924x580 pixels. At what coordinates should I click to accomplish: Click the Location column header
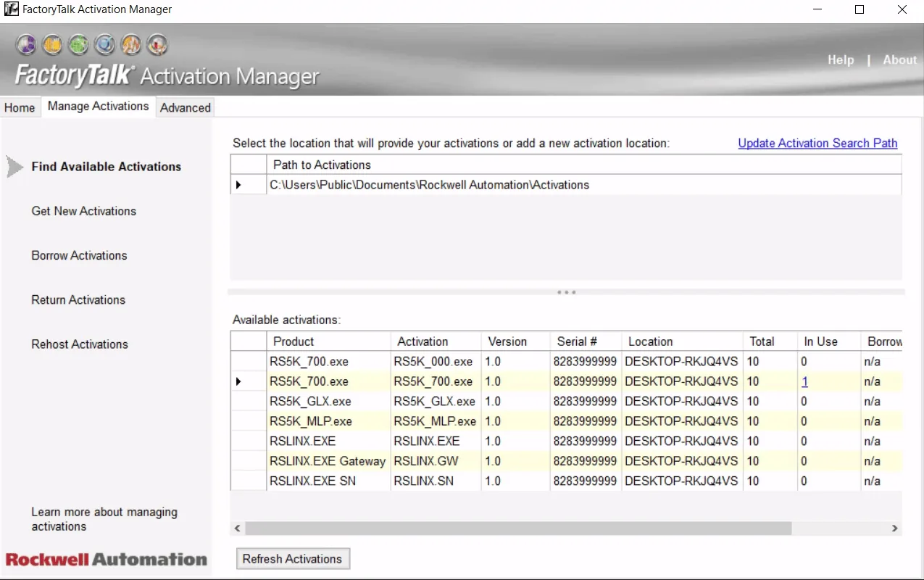pos(682,341)
